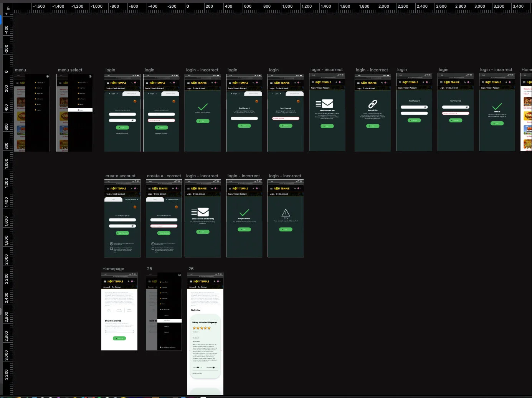Click the Forgotten Password link on the login screen

(122, 134)
